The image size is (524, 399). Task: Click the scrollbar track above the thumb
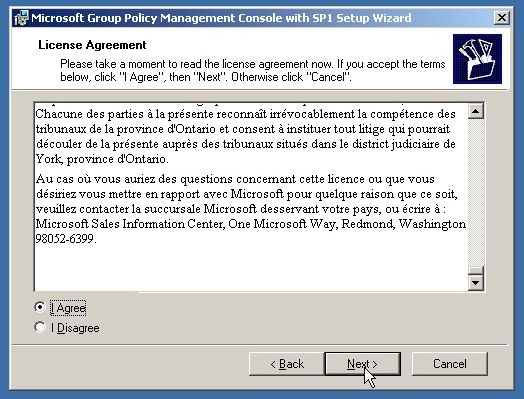(476, 192)
